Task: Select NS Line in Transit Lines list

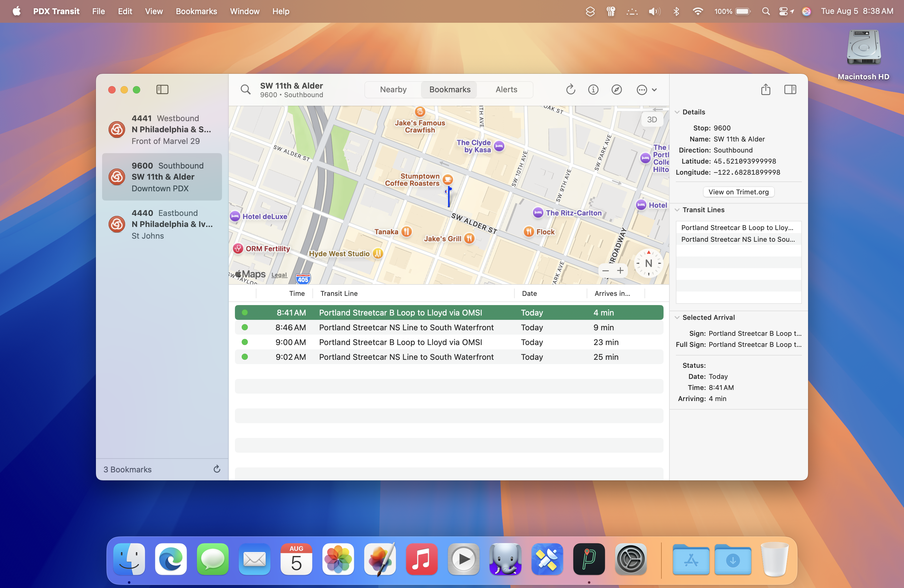Action: (738, 239)
